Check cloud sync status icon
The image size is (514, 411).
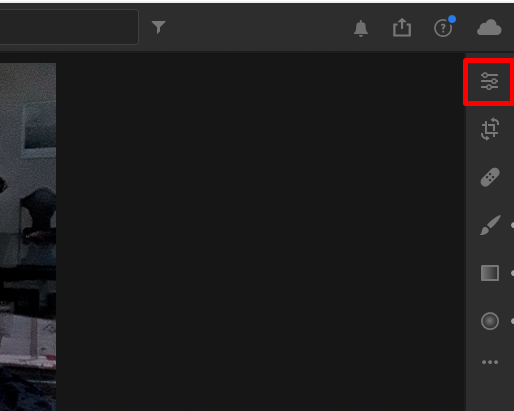489,27
